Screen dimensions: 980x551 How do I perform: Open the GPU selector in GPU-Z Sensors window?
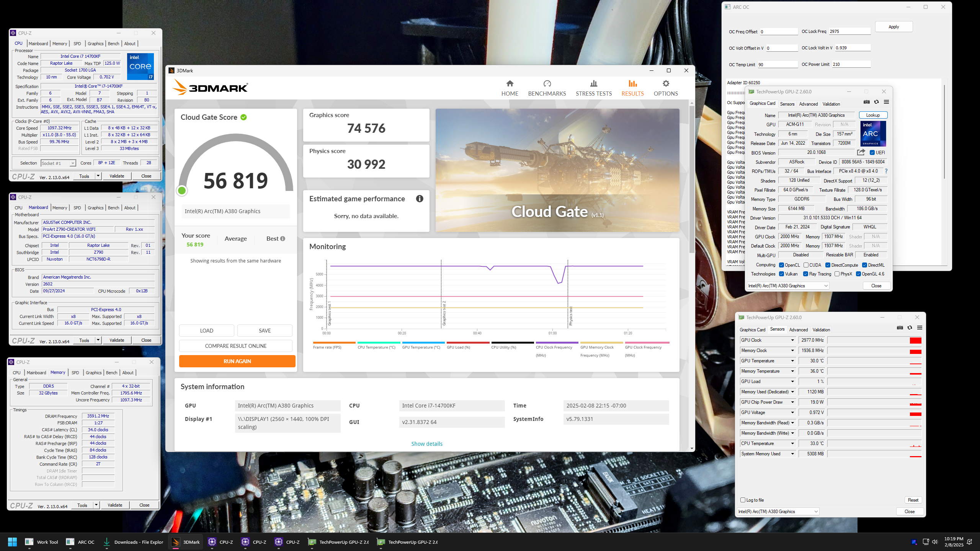tap(778, 511)
